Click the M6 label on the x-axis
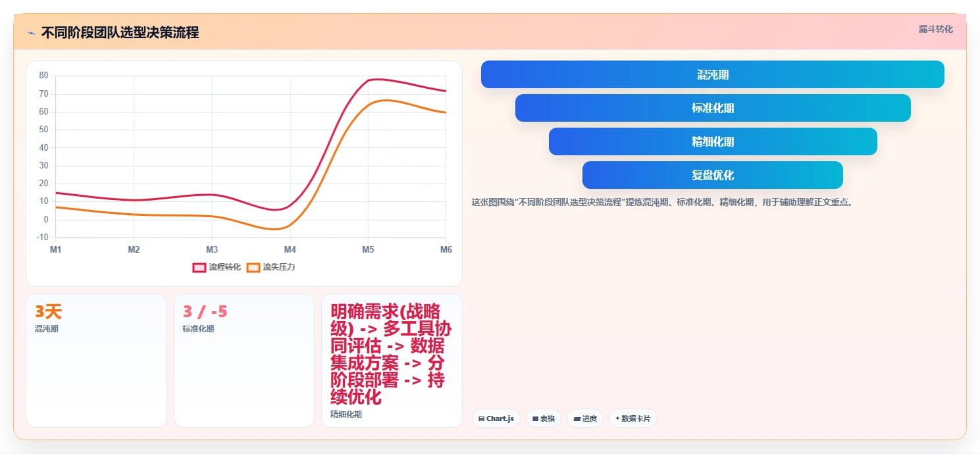This screenshot has width=980, height=454. 446,249
